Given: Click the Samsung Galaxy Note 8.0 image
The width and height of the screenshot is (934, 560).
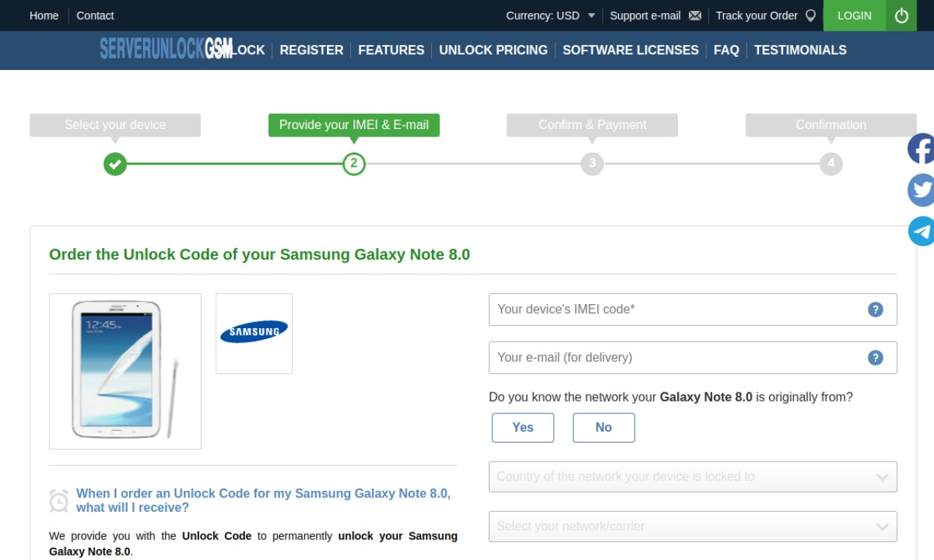Looking at the screenshot, I should [125, 371].
